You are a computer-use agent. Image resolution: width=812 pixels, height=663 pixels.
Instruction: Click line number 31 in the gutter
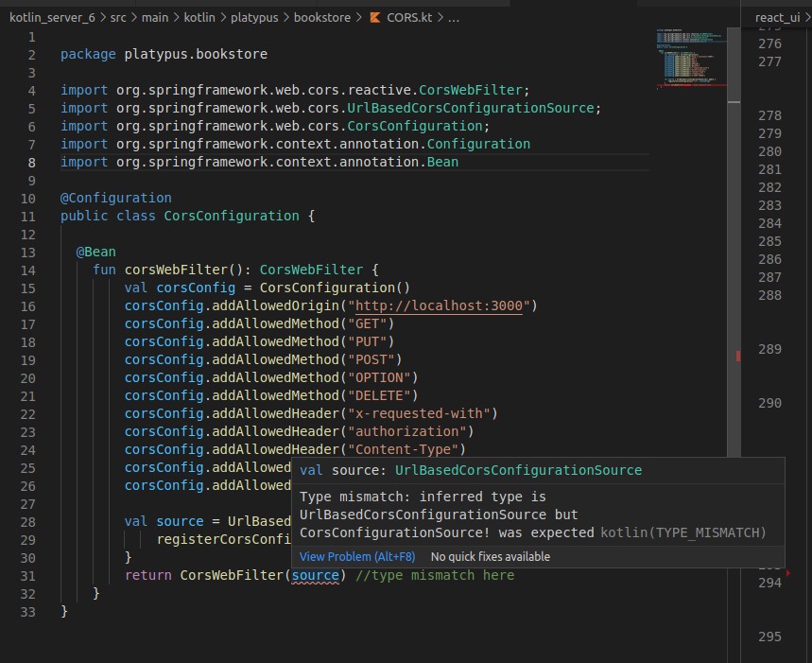coord(28,576)
